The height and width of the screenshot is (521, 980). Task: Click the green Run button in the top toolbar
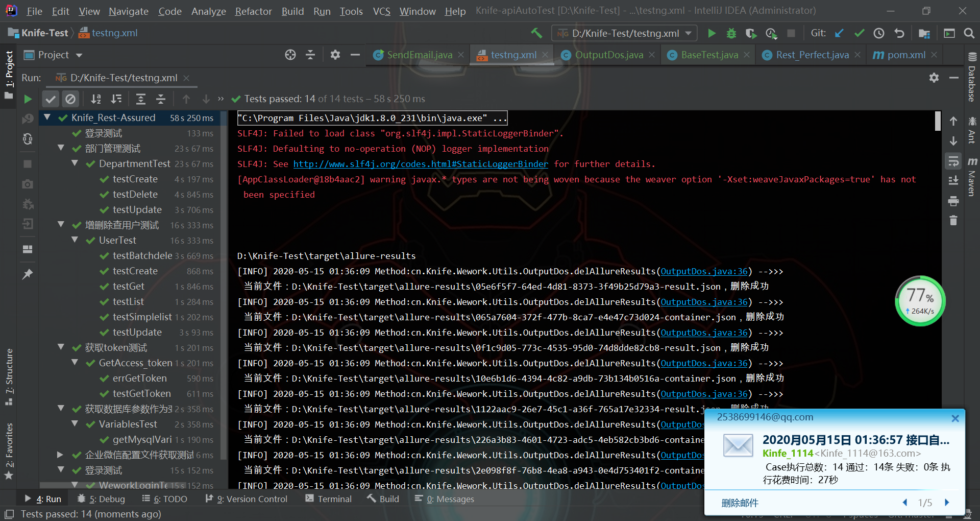[x=712, y=34]
